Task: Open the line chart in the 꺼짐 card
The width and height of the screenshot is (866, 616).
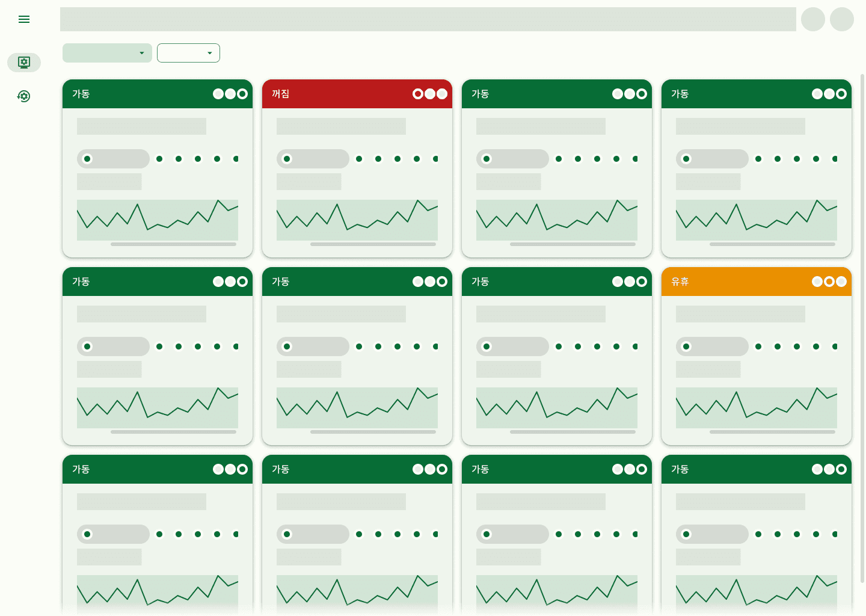Action: pos(357,220)
